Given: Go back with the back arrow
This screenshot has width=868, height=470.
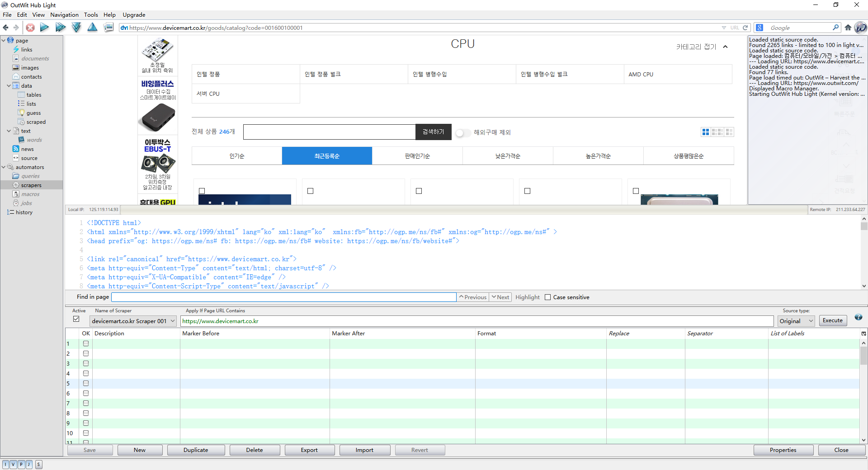Looking at the screenshot, I should tap(6, 28).
